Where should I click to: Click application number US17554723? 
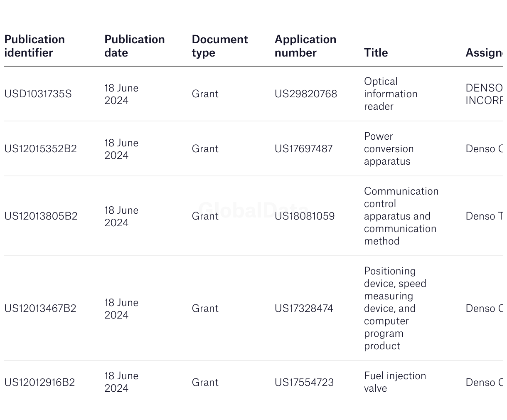[x=304, y=383]
